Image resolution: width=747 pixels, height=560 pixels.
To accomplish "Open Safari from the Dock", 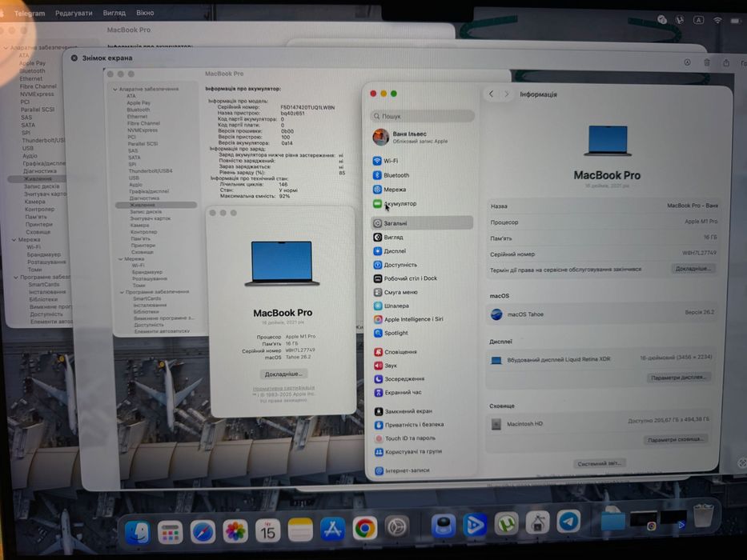I will [203, 531].
